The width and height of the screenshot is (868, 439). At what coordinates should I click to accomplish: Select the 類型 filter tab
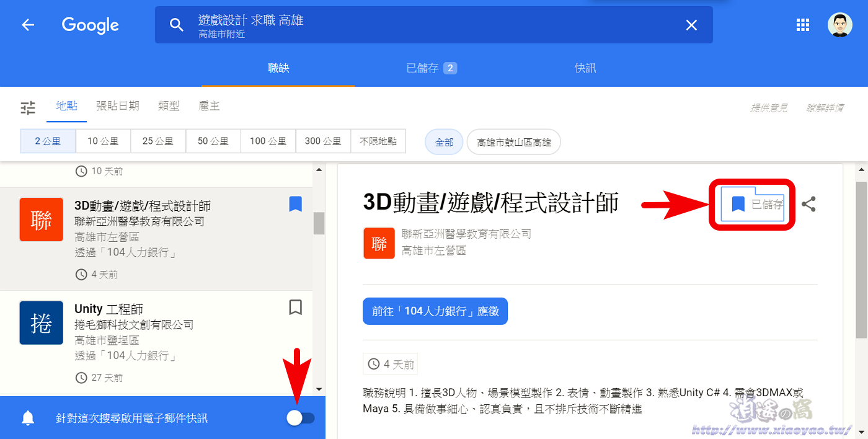pos(169,106)
